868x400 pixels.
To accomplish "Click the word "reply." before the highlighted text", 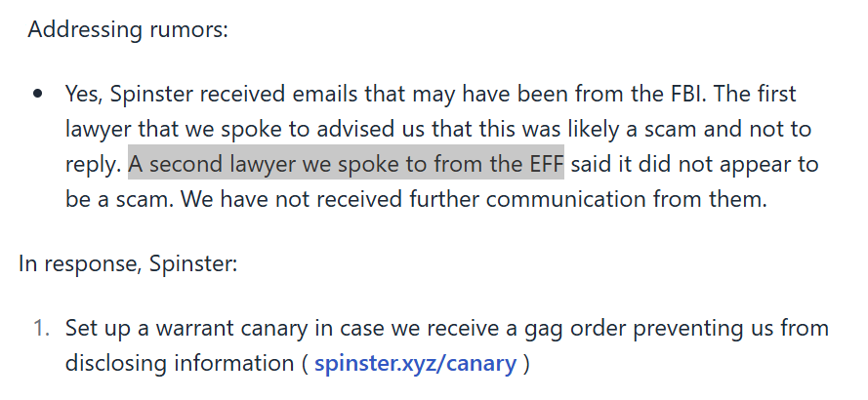I will click(x=94, y=164).
